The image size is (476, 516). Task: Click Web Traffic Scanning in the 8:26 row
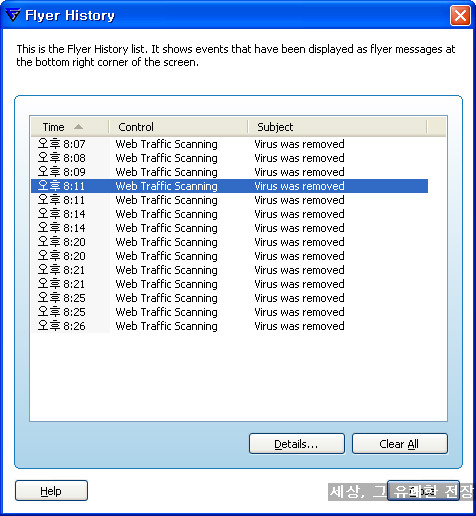tap(166, 326)
